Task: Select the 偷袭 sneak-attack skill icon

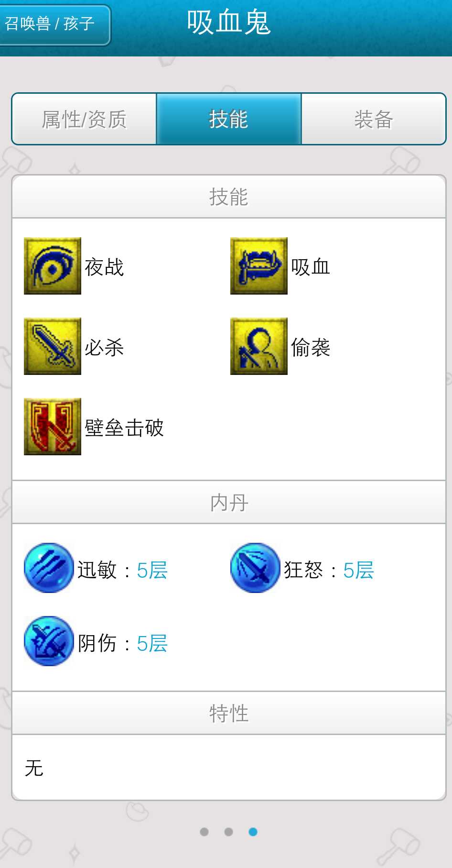Action: click(259, 346)
